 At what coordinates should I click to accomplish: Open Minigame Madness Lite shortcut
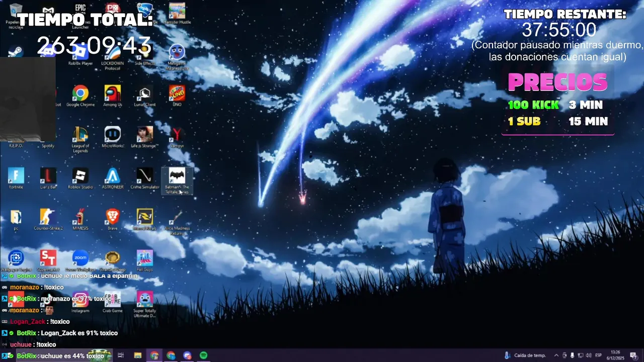(x=177, y=56)
